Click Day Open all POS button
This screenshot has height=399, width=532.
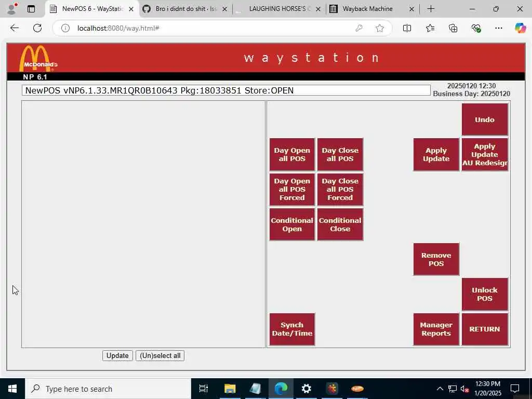(x=292, y=154)
